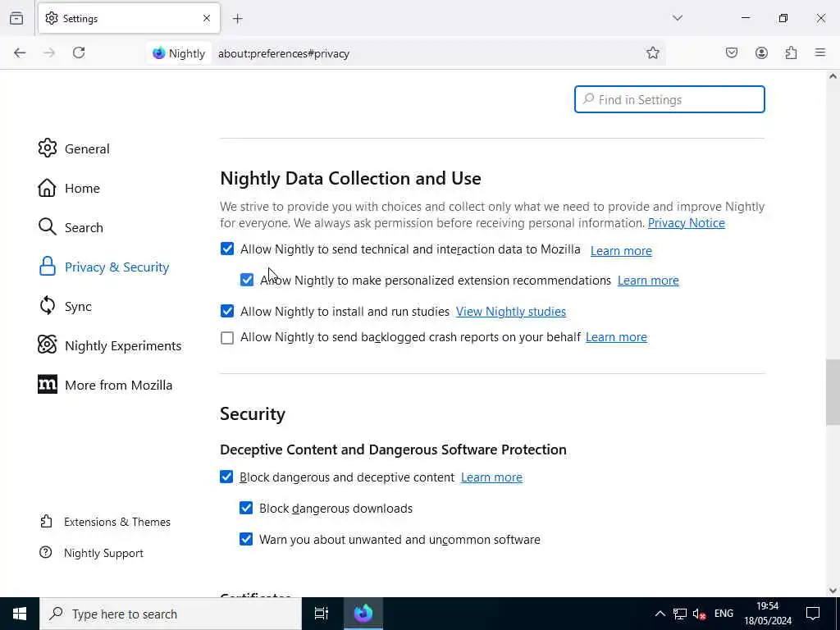Go to General settings category
Screen dimensions: 840x630
click(74, 148)
